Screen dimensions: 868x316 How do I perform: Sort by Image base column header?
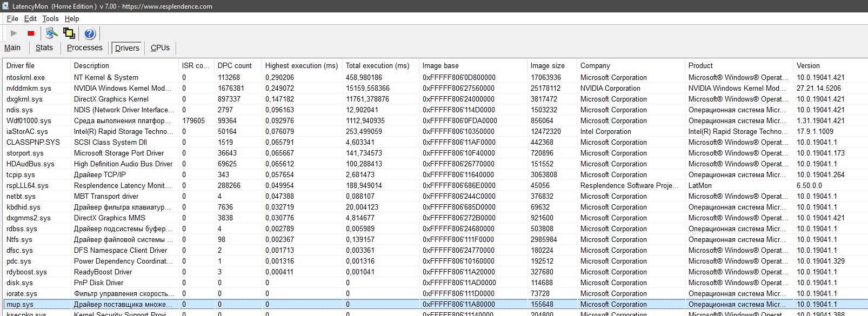pyautogui.click(x=473, y=65)
